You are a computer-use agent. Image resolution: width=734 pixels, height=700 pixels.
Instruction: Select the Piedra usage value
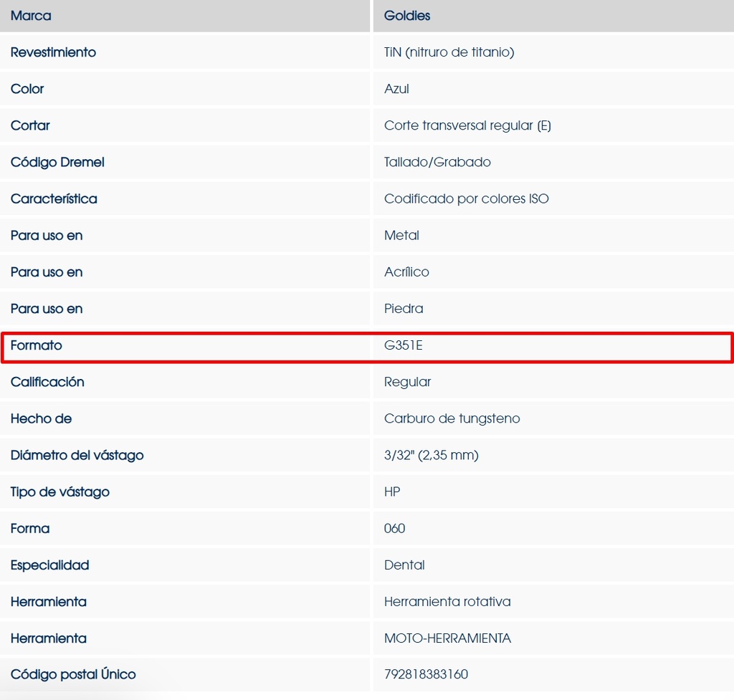pyautogui.click(x=404, y=309)
